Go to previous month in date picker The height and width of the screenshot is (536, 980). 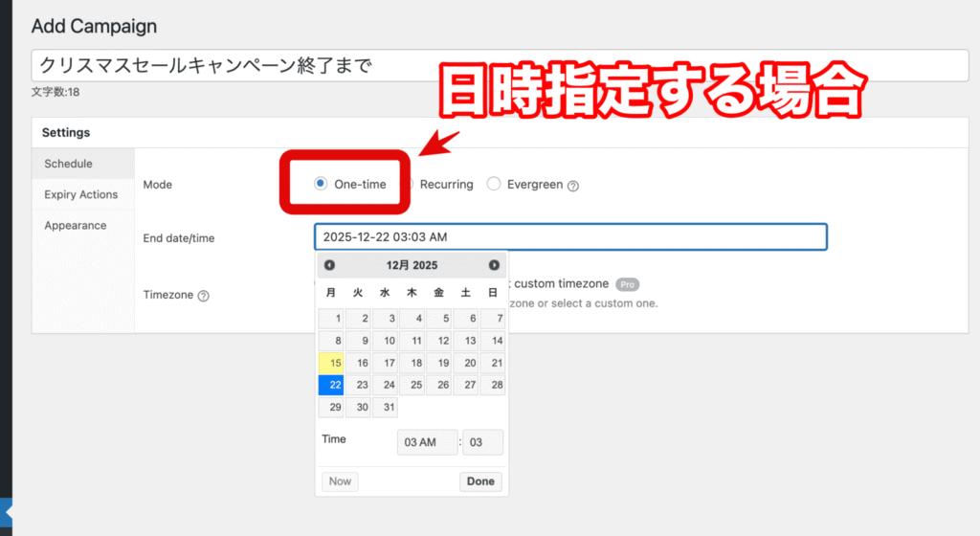point(329,265)
